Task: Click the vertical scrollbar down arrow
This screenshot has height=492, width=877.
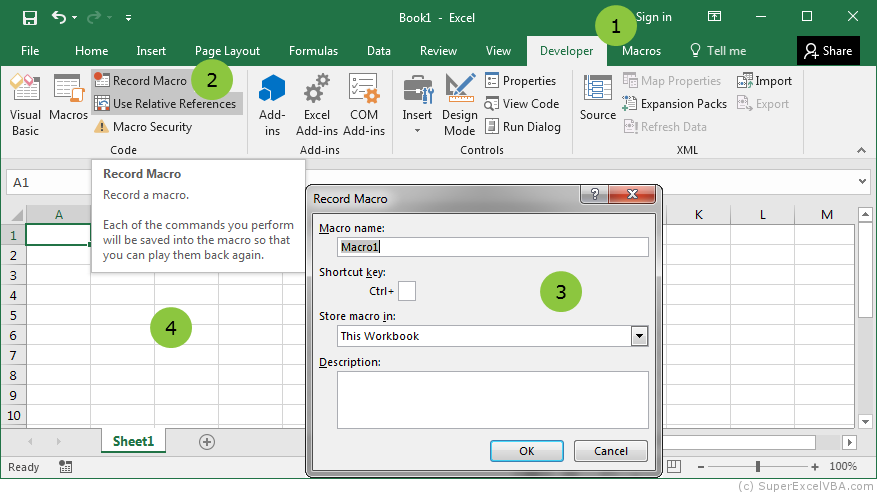Action: pyautogui.click(x=865, y=422)
